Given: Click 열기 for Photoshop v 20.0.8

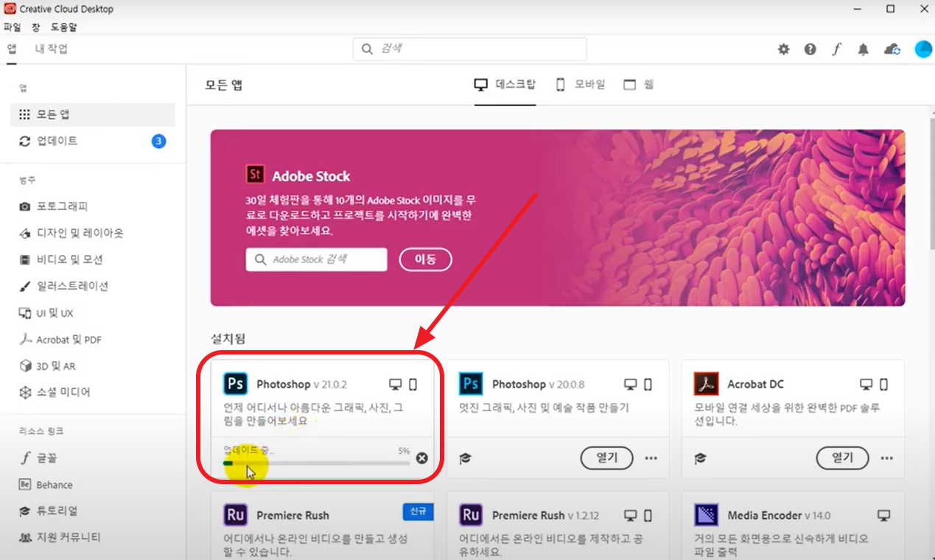Looking at the screenshot, I should tap(607, 458).
